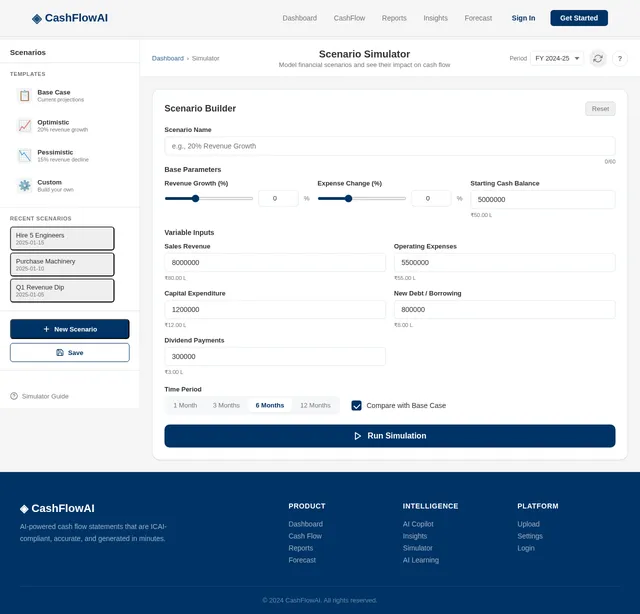
Task: Toggle Compare with Base Case checkbox
Action: tap(356, 405)
